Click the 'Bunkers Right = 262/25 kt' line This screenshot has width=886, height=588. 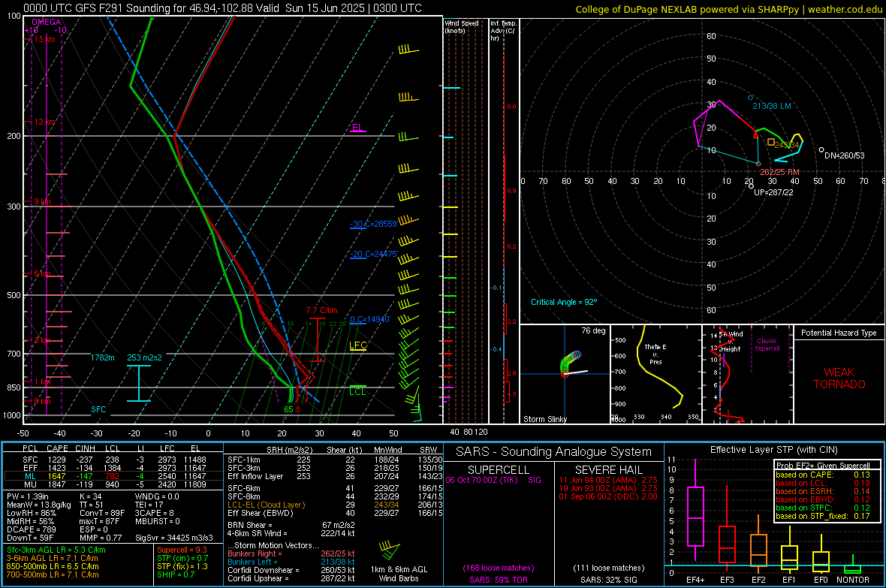291,553
